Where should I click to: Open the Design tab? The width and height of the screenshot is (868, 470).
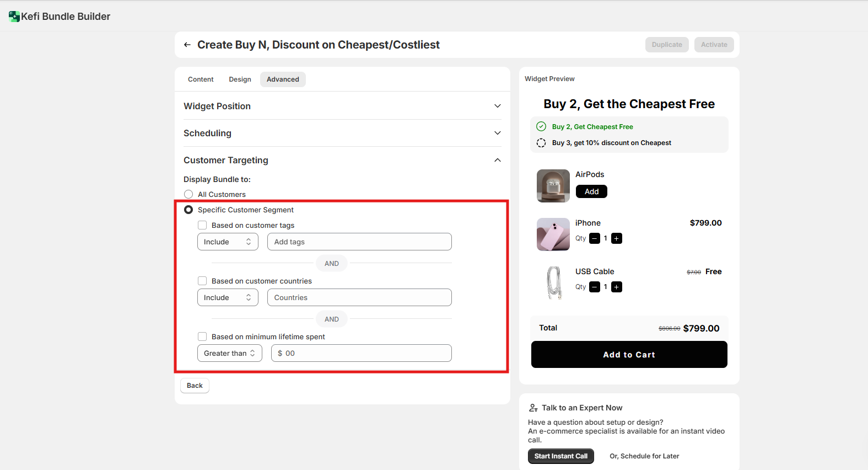point(240,79)
